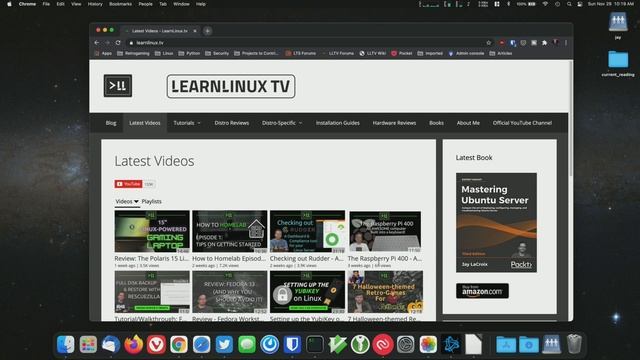Close the Latest Videos browser tab
640x360 pixels.
click(195, 31)
